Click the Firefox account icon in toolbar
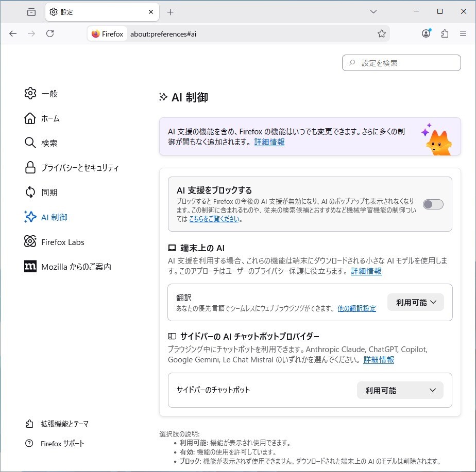 point(426,33)
